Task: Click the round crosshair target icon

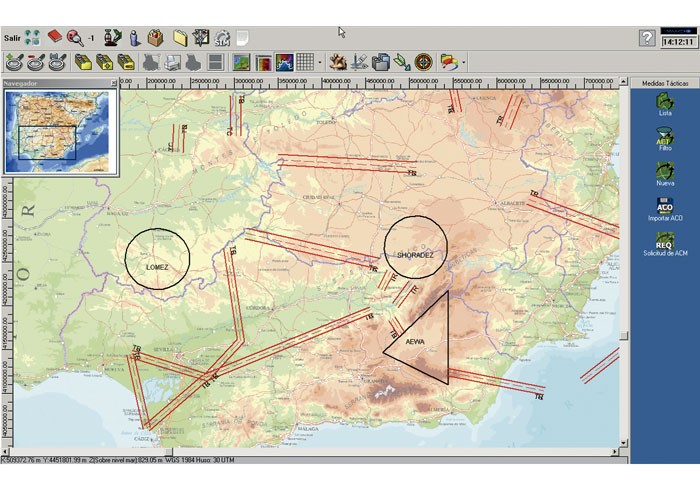Action: (x=423, y=62)
